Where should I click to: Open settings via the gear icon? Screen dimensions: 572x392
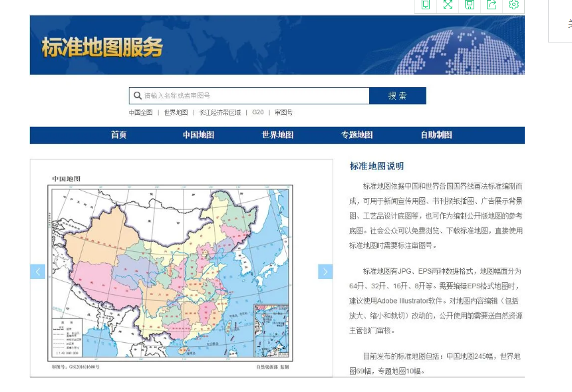tap(513, 5)
